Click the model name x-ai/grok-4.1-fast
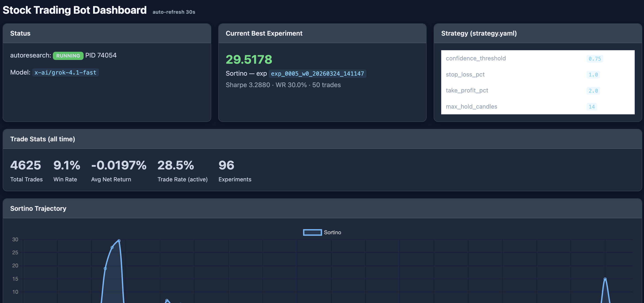644x303 pixels. [65, 73]
